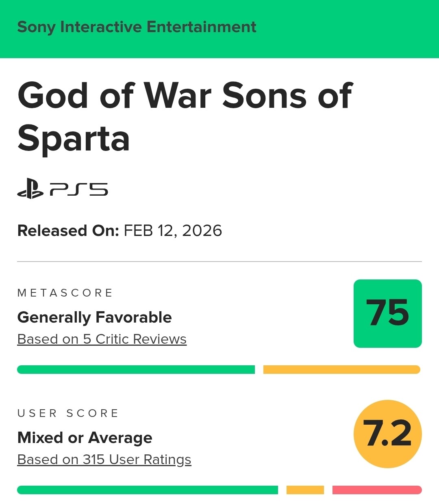Click the God of War Sons of Sparta title
The width and height of the screenshot is (439, 504).
tap(185, 117)
